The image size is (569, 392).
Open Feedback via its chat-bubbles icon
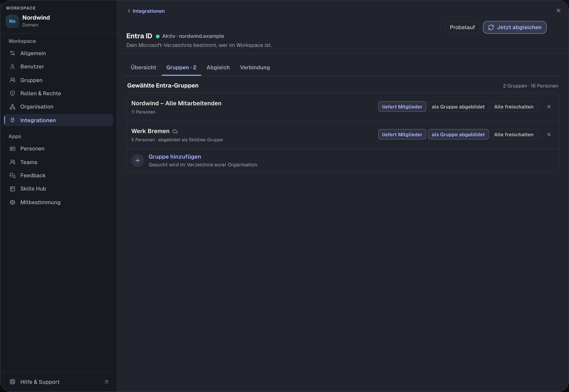[x=12, y=175]
